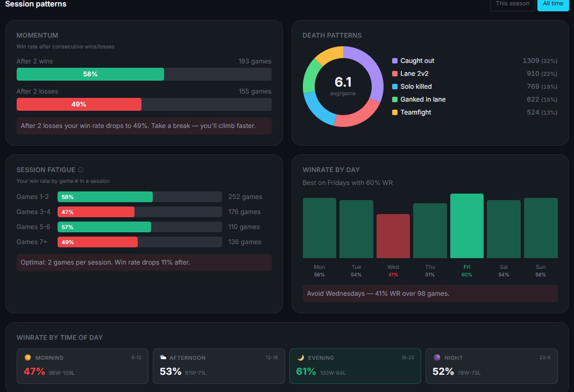Click the "136 games" count
The image size is (574, 392).
tap(245, 242)
